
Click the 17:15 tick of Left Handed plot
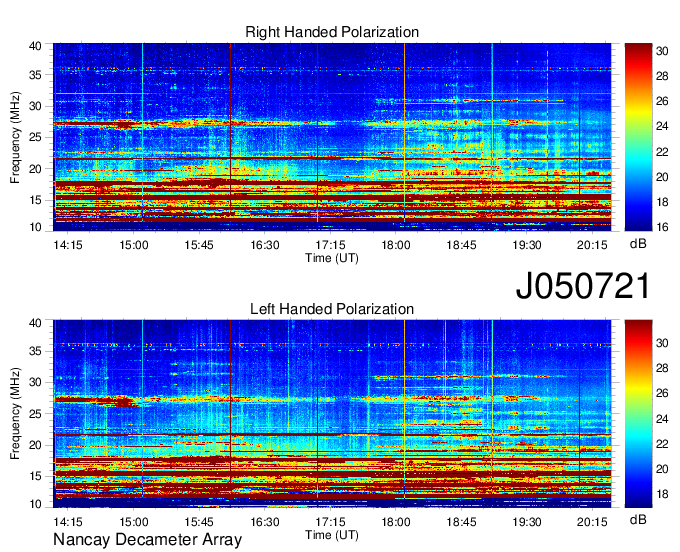point(330,522)
